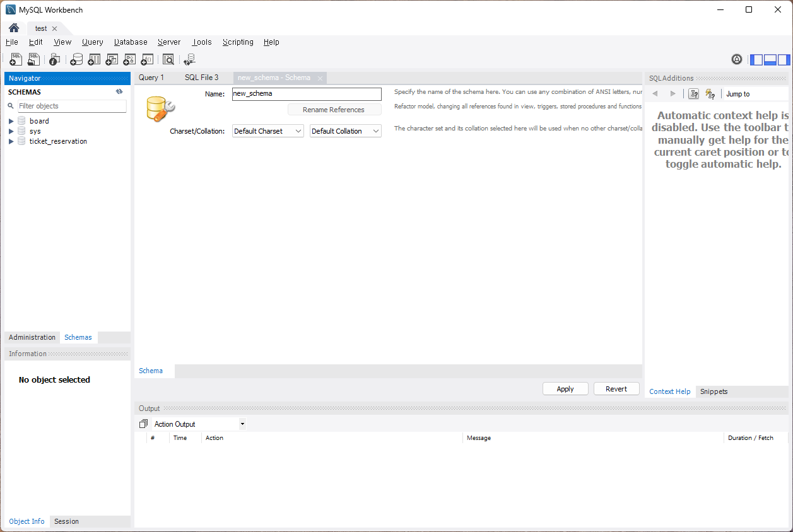Create a new SQL tab icon

click(x=16, y=59)
